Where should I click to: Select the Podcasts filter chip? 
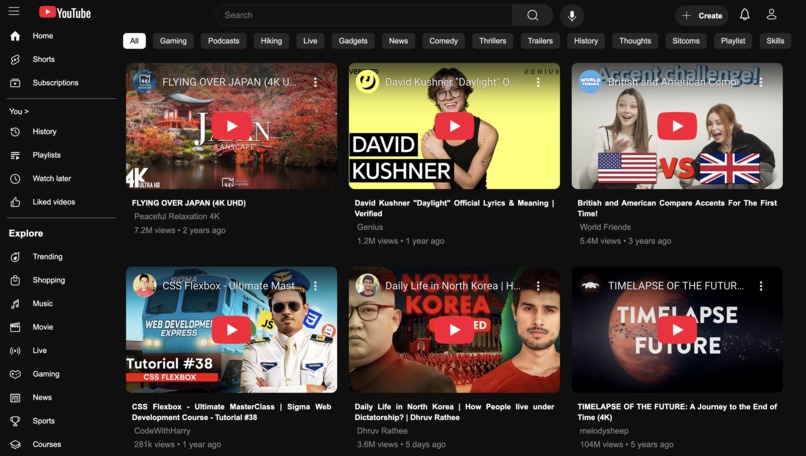(x=224, y=41)
